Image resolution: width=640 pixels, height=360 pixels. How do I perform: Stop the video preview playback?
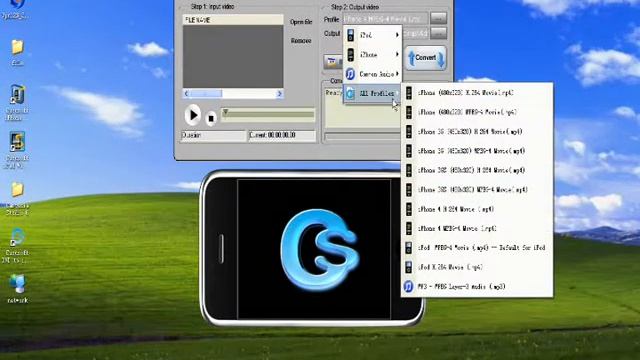tap(211, 118)
